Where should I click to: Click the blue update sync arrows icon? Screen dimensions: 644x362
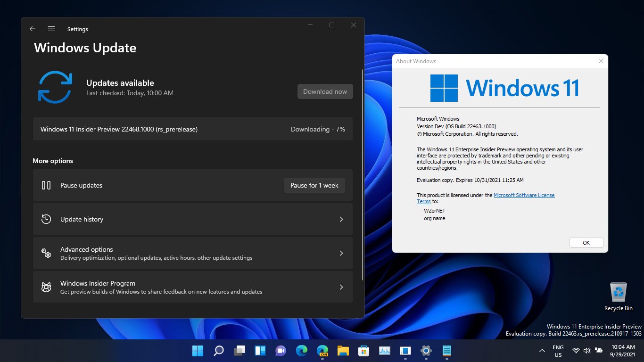coord(55,87)
